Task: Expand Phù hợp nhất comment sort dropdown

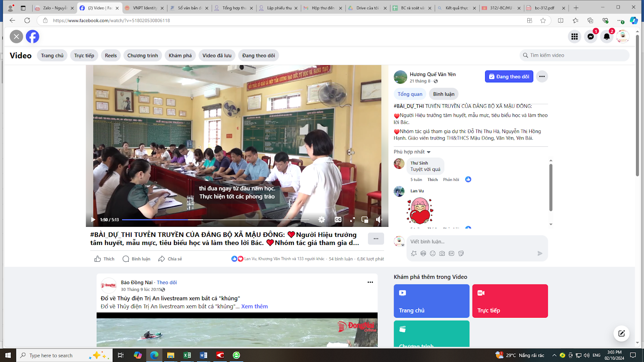Action: (412, 152)
